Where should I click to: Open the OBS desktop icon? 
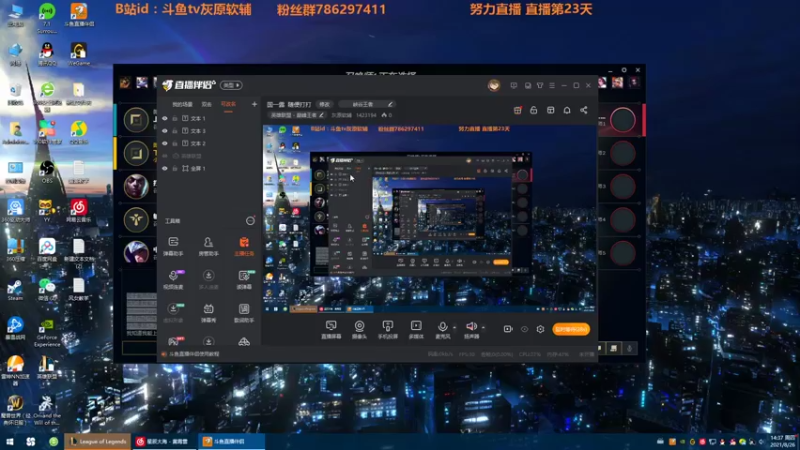point(47,172)
